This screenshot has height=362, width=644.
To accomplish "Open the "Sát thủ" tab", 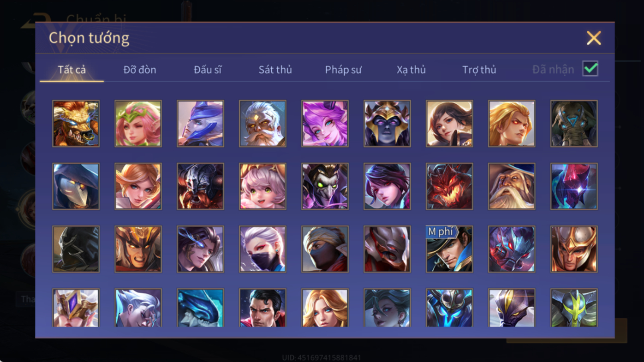I will [x=275, y=70].
